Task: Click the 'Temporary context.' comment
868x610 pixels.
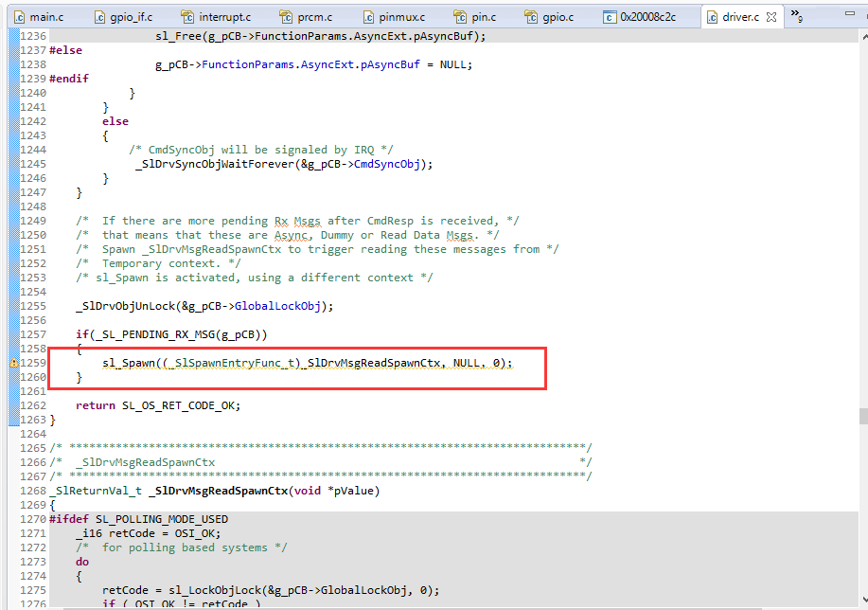Action: [158, 263]
